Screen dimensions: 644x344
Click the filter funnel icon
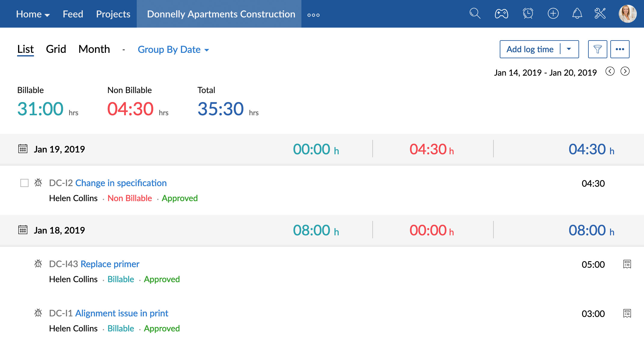(597, 49)
